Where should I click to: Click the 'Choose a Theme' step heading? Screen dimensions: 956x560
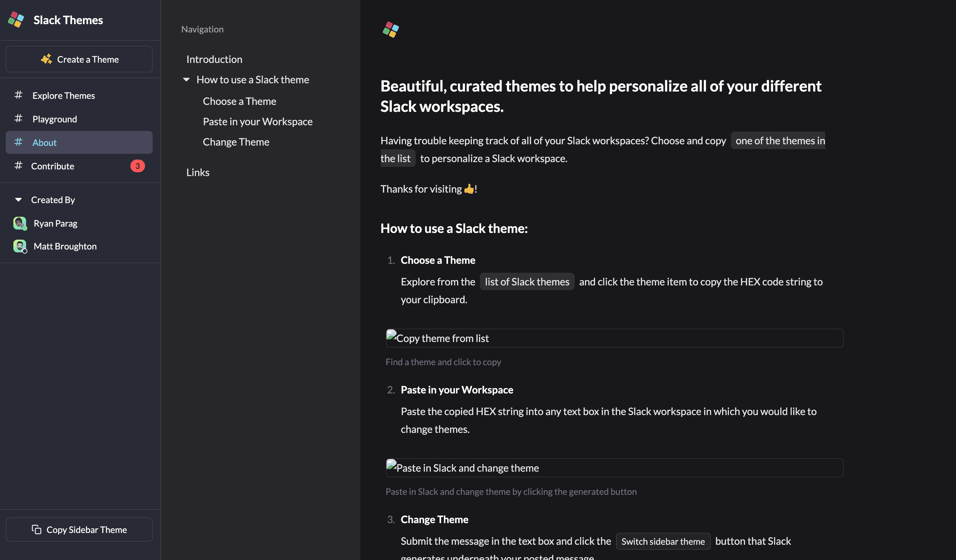coord(438,260)
